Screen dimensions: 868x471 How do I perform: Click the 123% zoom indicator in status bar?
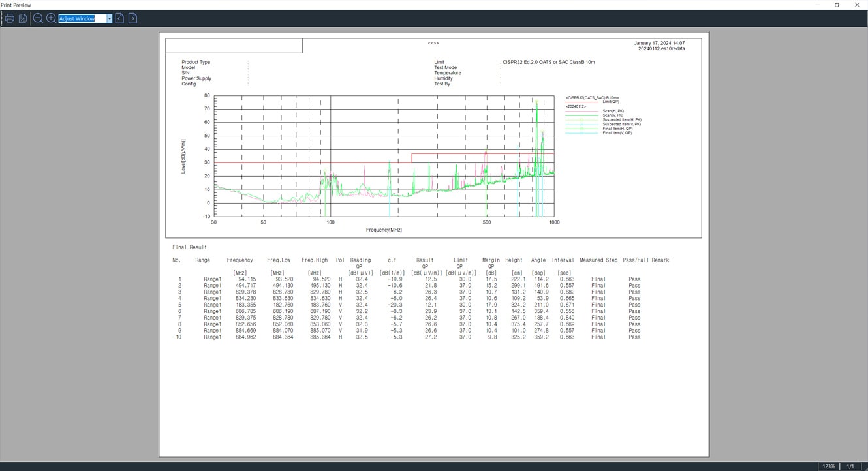[x=828, y=466]
